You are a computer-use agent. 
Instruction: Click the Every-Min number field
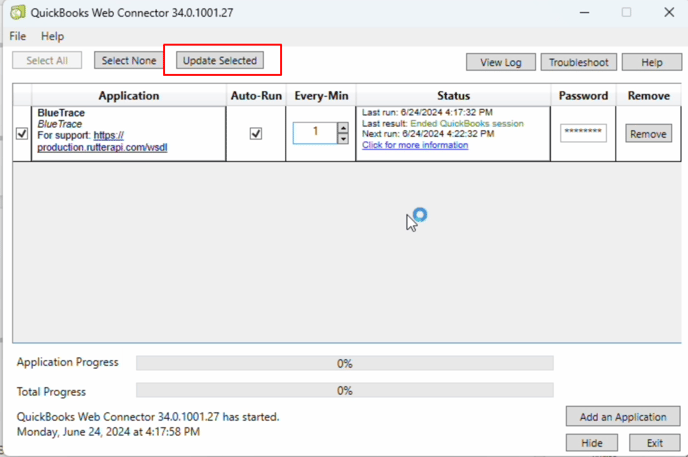[x=315, y=133]
